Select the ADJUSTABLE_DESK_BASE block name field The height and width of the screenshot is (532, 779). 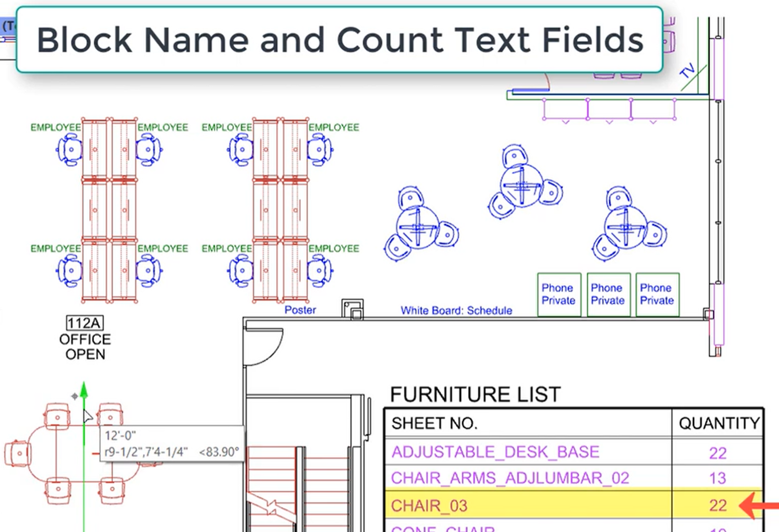[x=495, y=452]
